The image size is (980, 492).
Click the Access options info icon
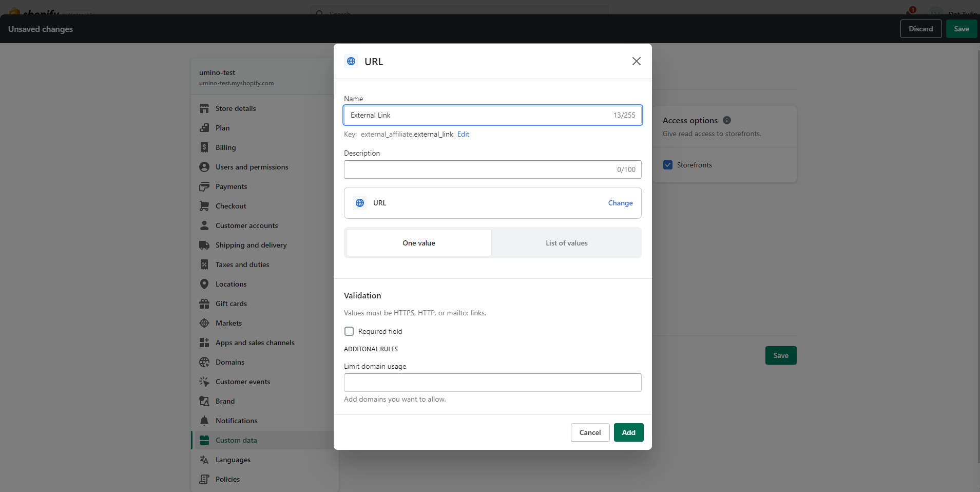[x=727, y=120]
